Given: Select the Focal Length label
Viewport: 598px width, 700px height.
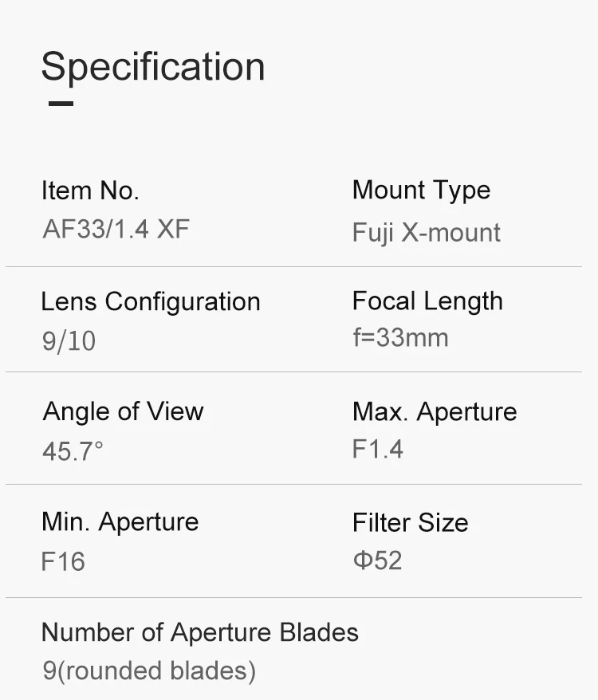Looking at the screenshot, I should coord(427,301).
